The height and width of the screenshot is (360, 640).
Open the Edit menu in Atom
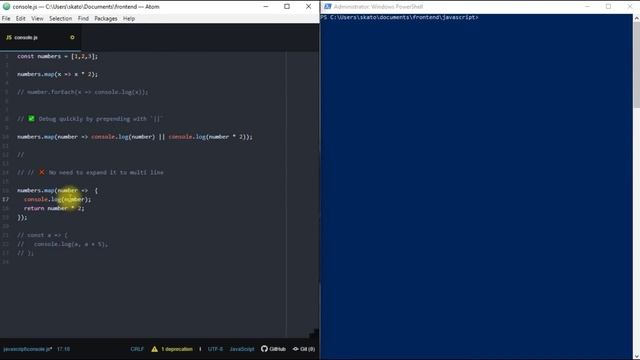(20, 18)
